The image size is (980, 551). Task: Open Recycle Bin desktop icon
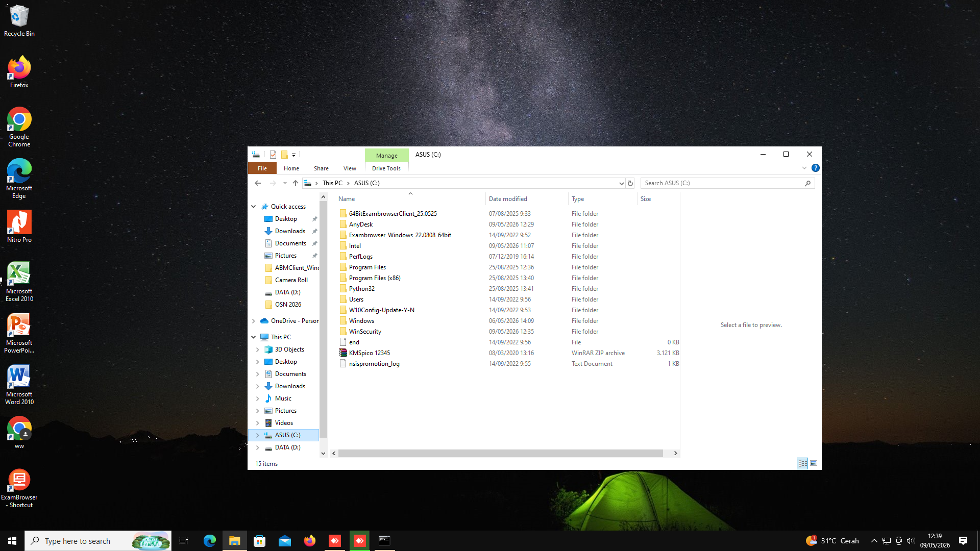coord(19,21)
